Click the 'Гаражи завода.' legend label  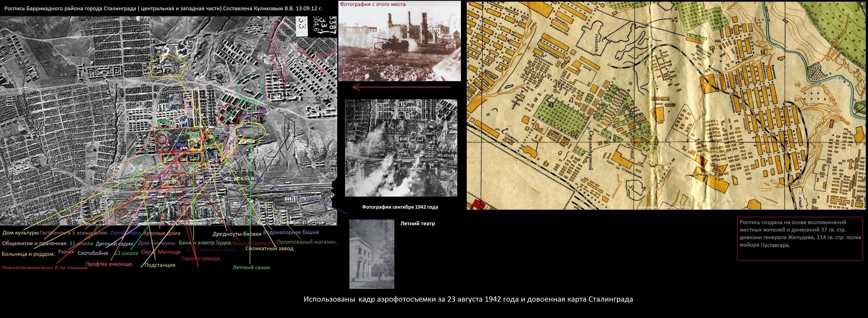click(x=201, y=258)
